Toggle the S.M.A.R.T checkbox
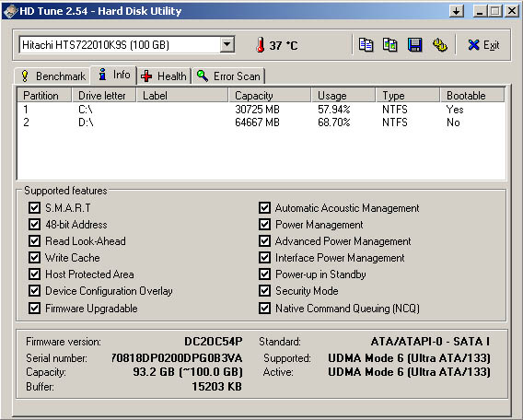Viewport: 523px width, 420px height. 34,208
